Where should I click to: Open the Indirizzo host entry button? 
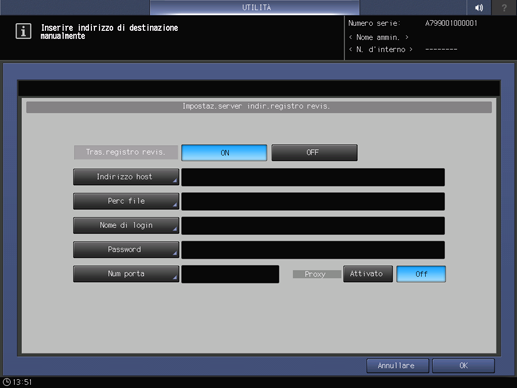pyautogui.click(x=126, y=177)
